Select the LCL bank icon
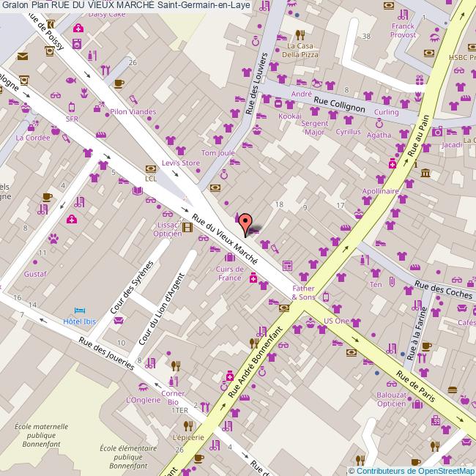The image size is (476, 476). (x=151, y=168)
